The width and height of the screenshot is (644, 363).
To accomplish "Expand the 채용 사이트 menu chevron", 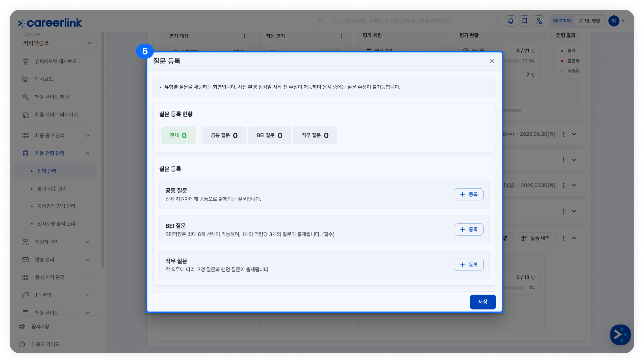I will pyautogui.click(x=88, y=313).
